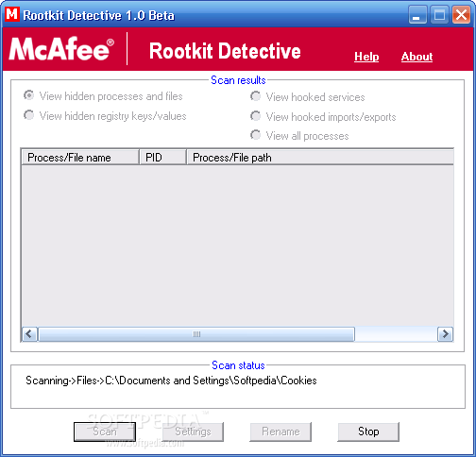The height and width of the screenshot is (457, 476).
Task: Click the McAfee M title bar icon
Action: pyautogui.click(x=12, y=14)
